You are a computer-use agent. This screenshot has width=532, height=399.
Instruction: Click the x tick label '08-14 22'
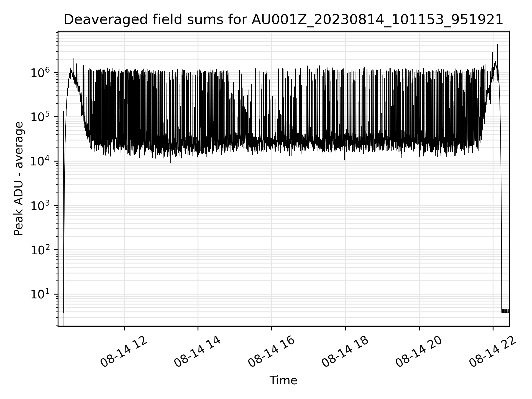click(x=492, y=352)
